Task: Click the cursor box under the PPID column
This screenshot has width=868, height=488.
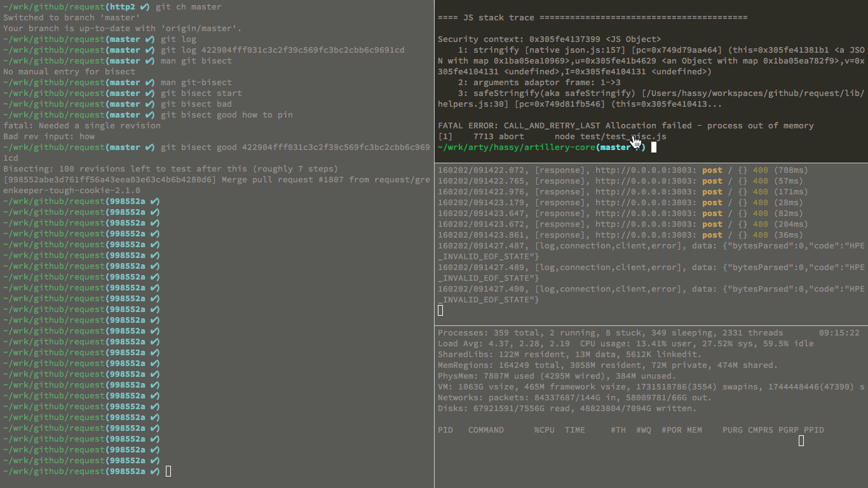Action: coord(801,440)
